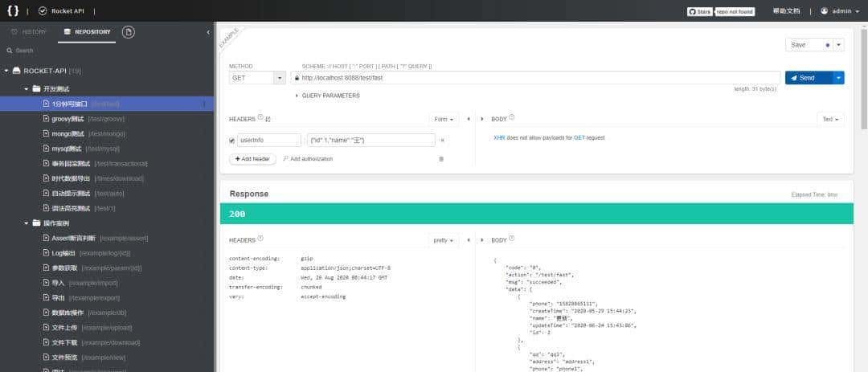Collapse the sidebar with the left chevron

coord(208,32)
